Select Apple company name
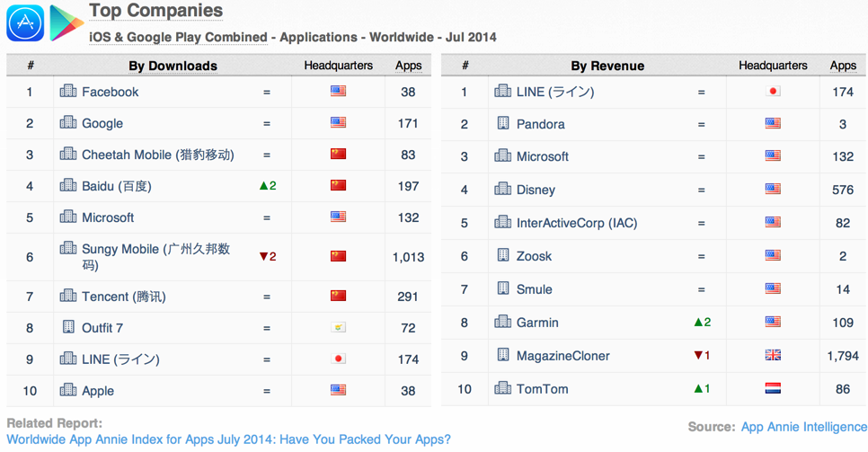 (98, 391)
